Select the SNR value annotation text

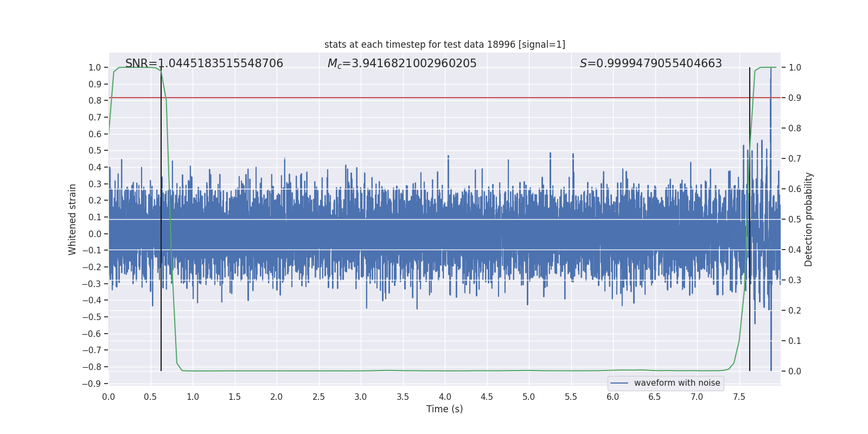click(x=204, y=63)
